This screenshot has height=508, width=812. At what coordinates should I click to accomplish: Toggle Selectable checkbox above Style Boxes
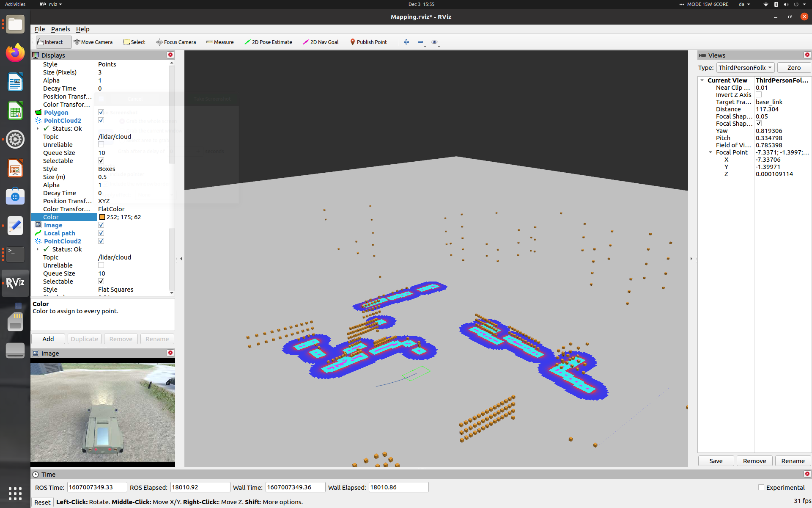tap(101, 161)
